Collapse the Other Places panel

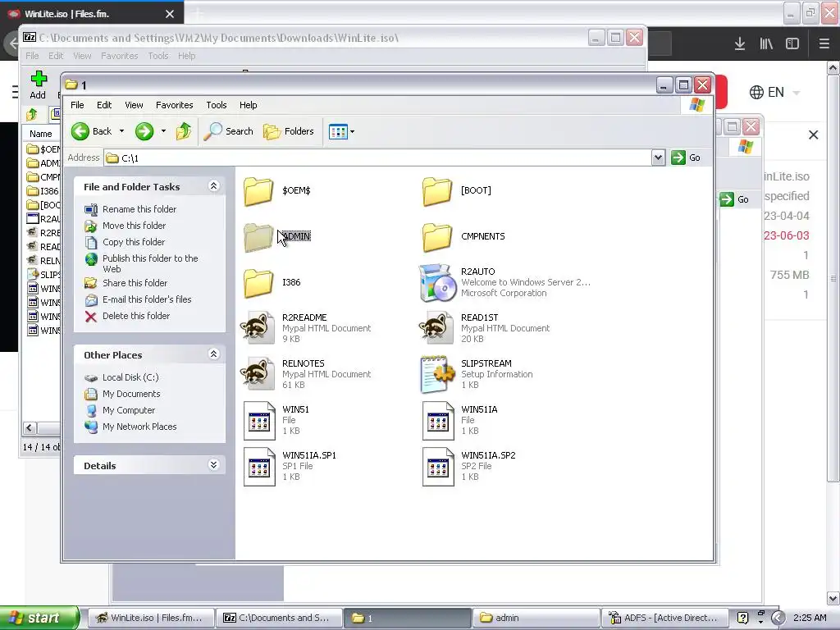point(214,354)
